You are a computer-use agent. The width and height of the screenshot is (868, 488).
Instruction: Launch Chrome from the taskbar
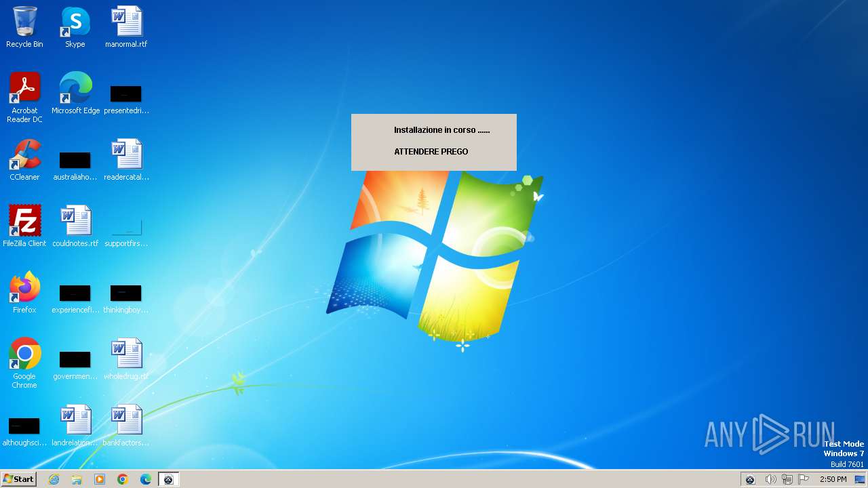(x=123, y=479)
